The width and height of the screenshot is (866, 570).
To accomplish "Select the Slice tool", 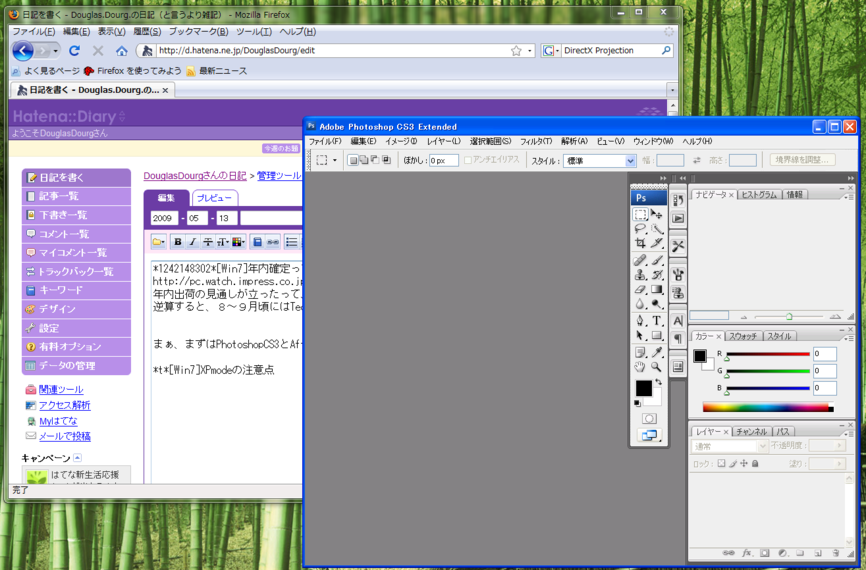I will [657, 242].
